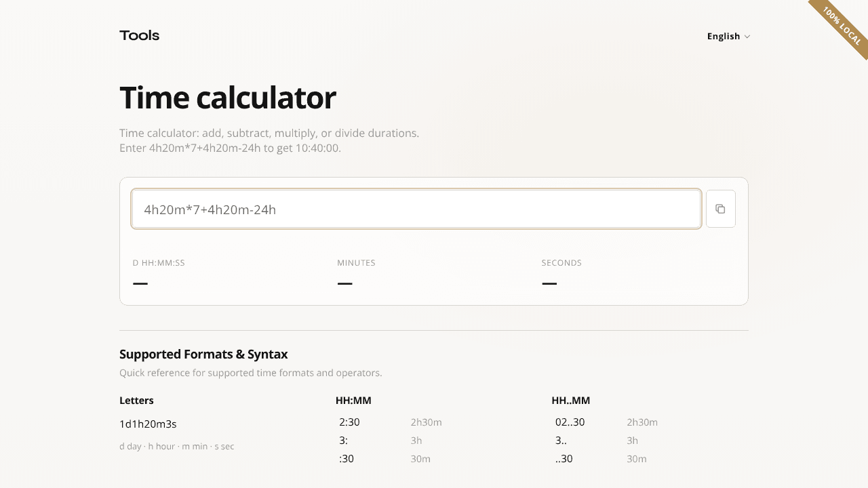This screenshot has height=488, width=868.
Task: Select the MINUTES result label
Action: click(x=356, y=263)
